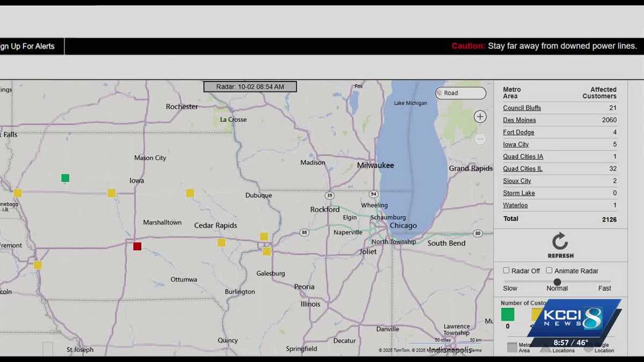Select the green marker northwest of Iowa label
The image size is (644, 362).
(x=65, y=178)
